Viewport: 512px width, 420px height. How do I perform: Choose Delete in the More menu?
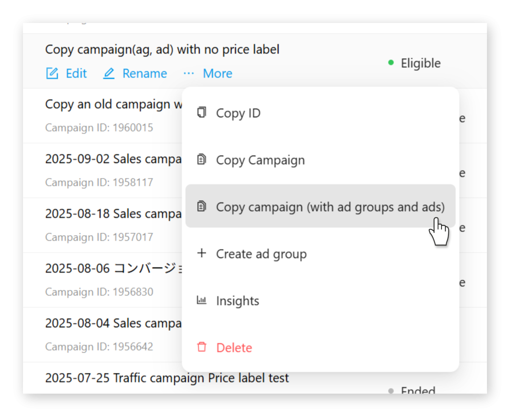[234, 348]
